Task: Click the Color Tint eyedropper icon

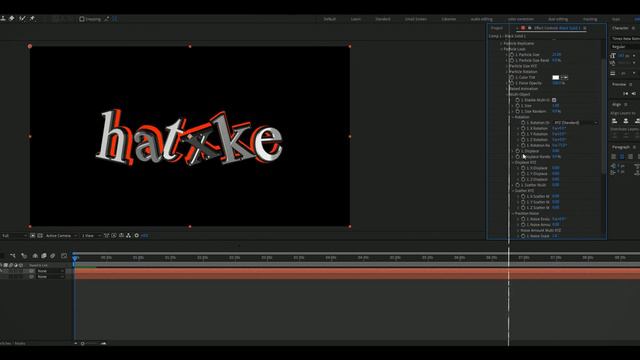Action: point(564,77)
